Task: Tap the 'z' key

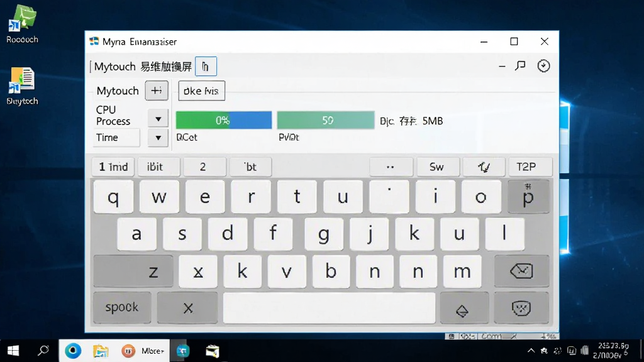Action: point(133,271)
